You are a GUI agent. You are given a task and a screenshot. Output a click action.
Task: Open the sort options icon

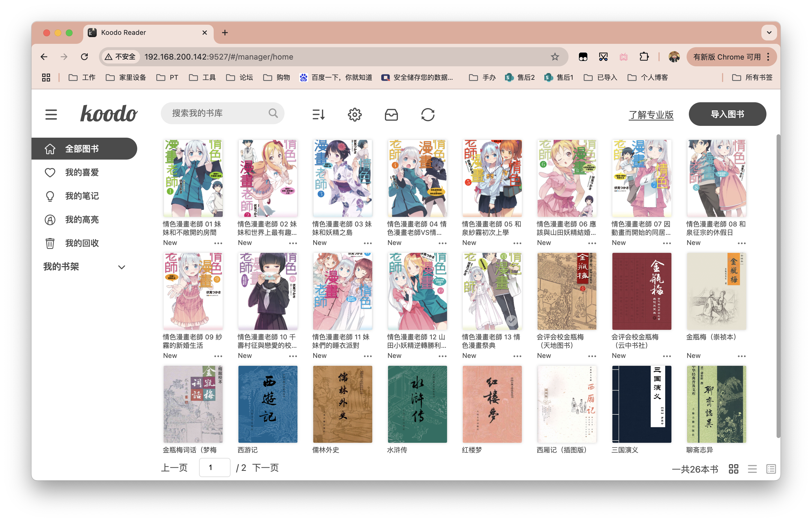pyautogui.click(x=319, y=114)
